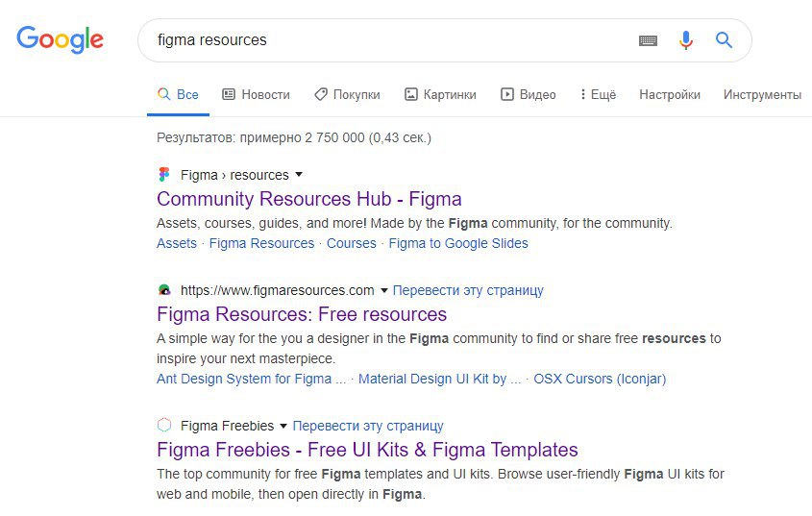Switch to the Новости tab
Screen dimensions: 812x516
coord(256,94)
